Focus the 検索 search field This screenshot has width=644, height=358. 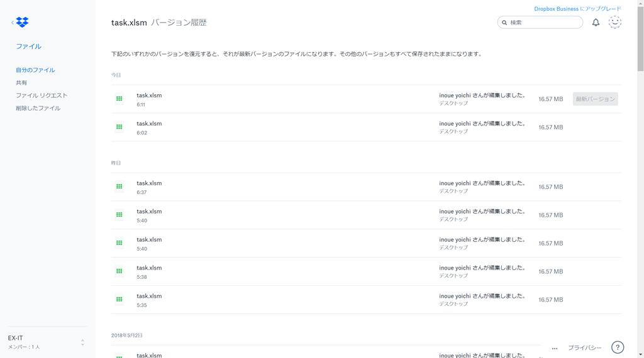pyautogui.click(x=544, y=23)
